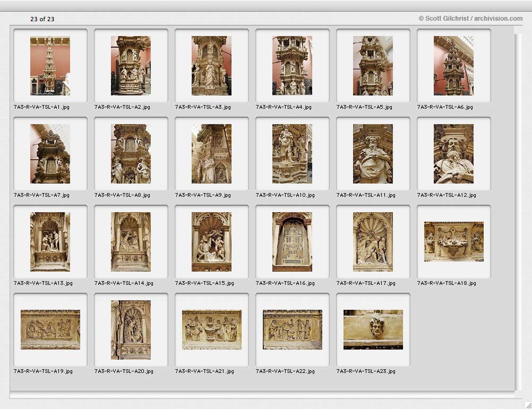Open thumbnail 7A3-R-VA-TSL-A21.jpg
532x409 pixels.
[x=212, y=330]
